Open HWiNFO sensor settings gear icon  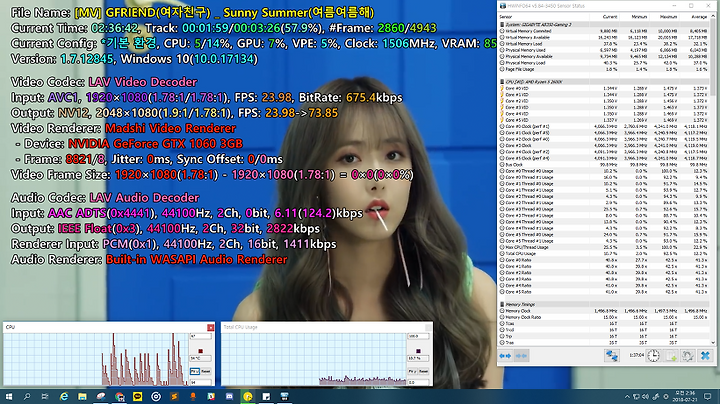[687, 356]
